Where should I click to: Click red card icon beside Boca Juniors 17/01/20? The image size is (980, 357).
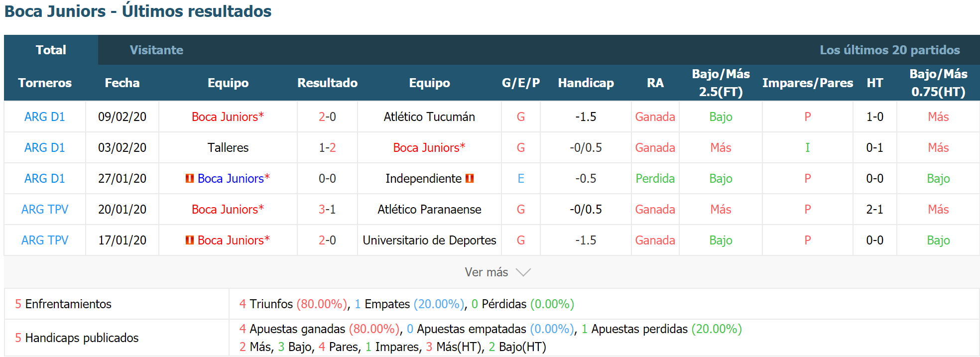coord(190,240)
